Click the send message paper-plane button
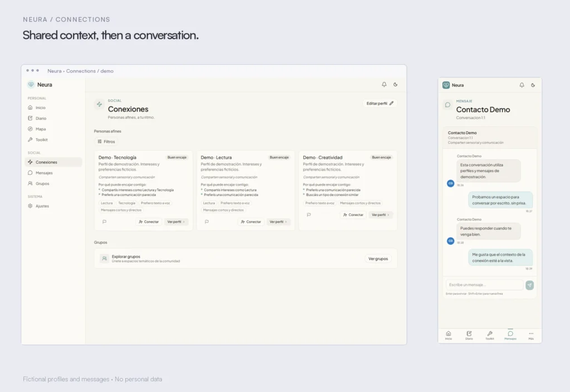570x392 pixels. [530, 285]
